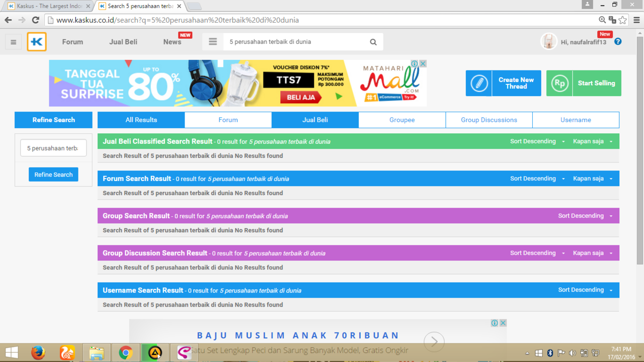Image resolution: width=644 pixels, height=362 pixels.
Task: Click the AdChoices info icon on banner ad
Action: click(x=415, y=64)
